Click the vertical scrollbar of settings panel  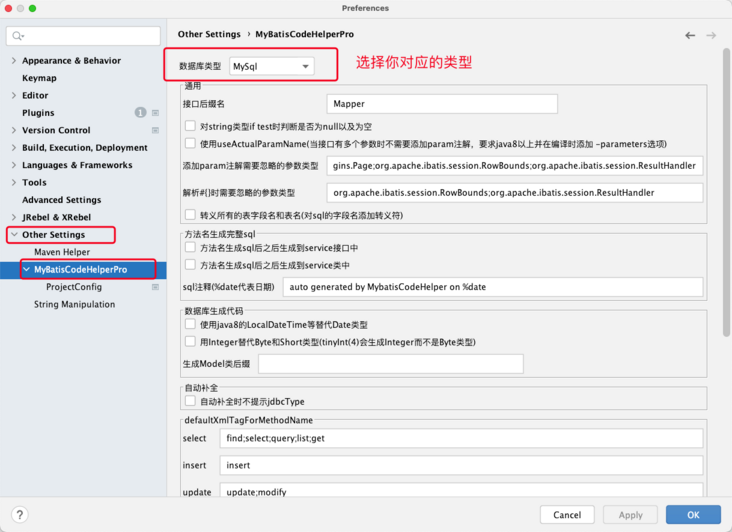click(726, 192)
